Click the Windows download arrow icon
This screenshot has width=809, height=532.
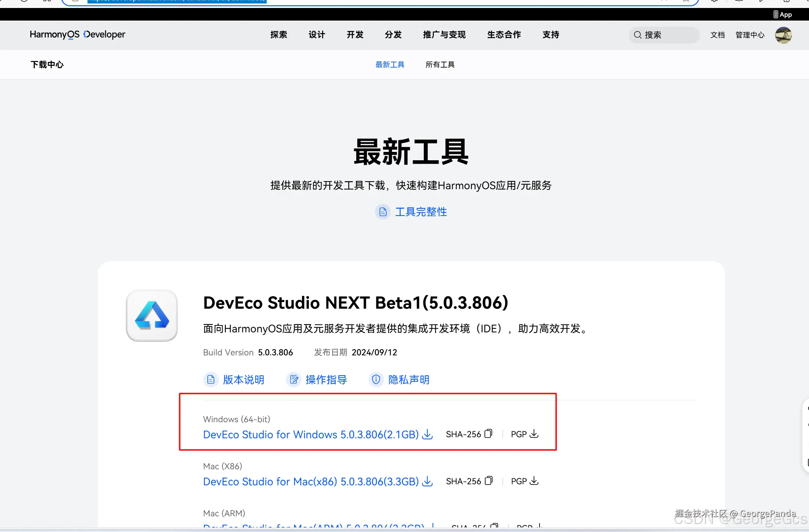click(427, 434)
